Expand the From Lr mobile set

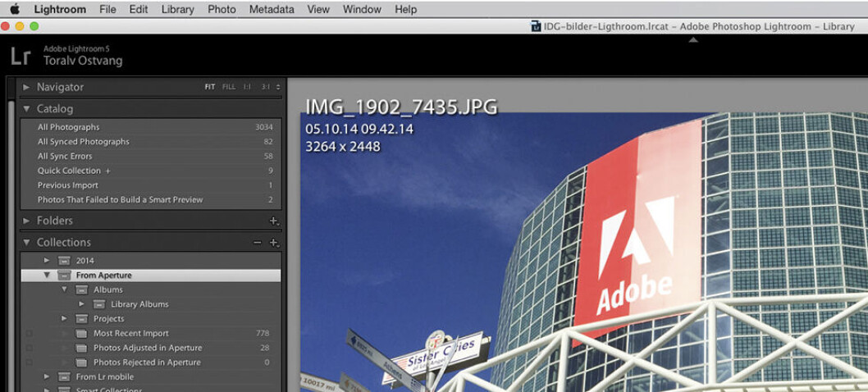tap(47, 376)
